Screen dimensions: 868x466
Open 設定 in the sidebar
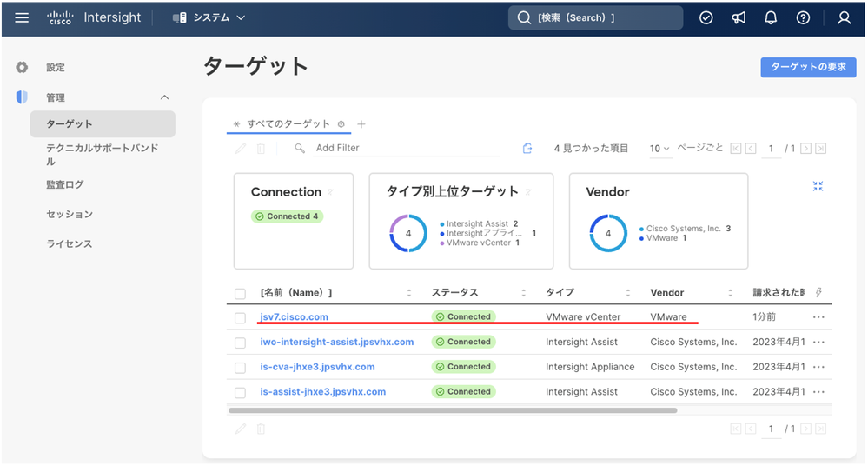[56, 67]
